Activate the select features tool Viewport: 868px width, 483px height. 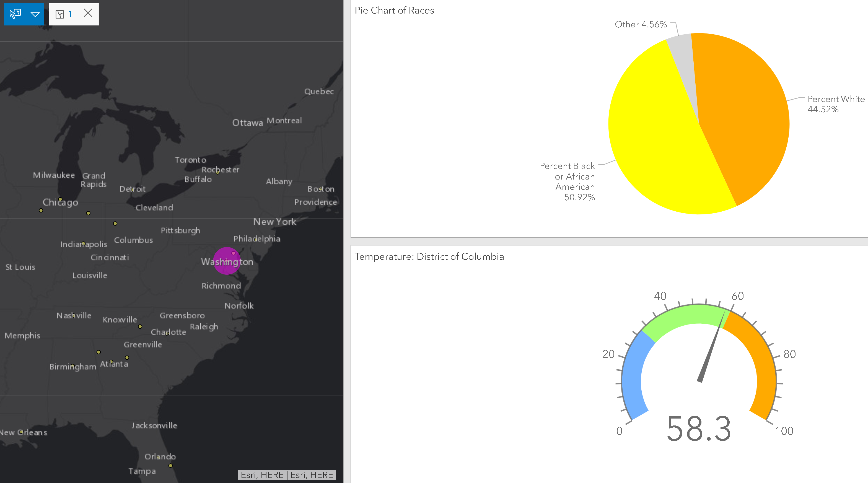pos(15,14)
